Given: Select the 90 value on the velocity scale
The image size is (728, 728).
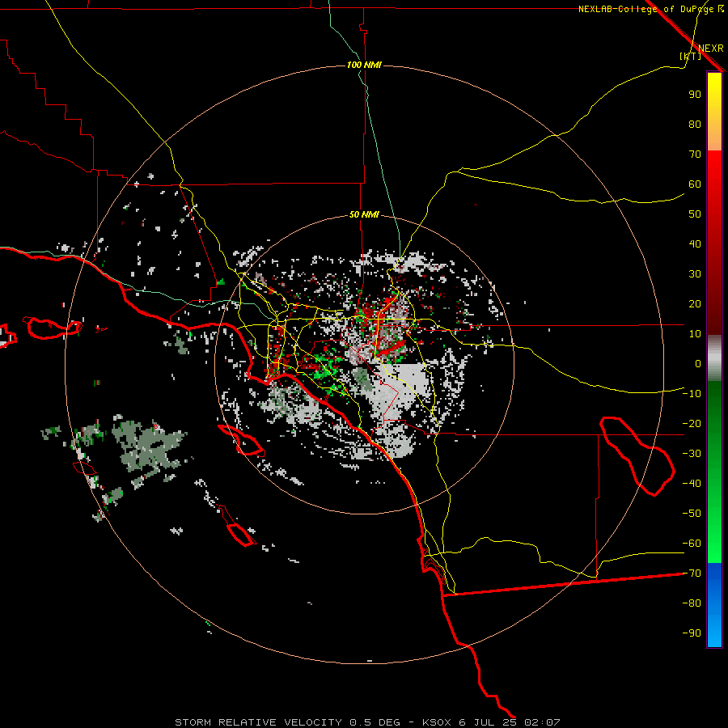Looking at the screenshot, I should [x=695, y=95].
